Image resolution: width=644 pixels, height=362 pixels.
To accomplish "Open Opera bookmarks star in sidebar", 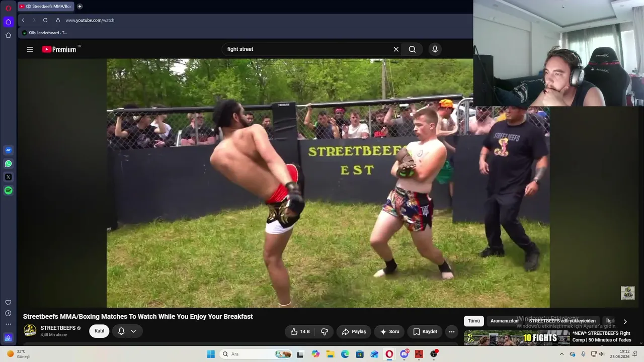I will coord(8,35).
